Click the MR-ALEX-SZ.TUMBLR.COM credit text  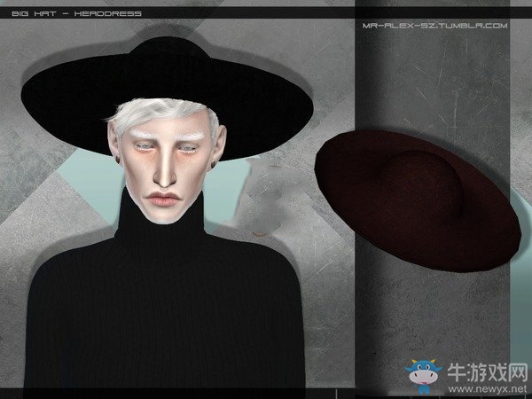click(x=435, y=26)
